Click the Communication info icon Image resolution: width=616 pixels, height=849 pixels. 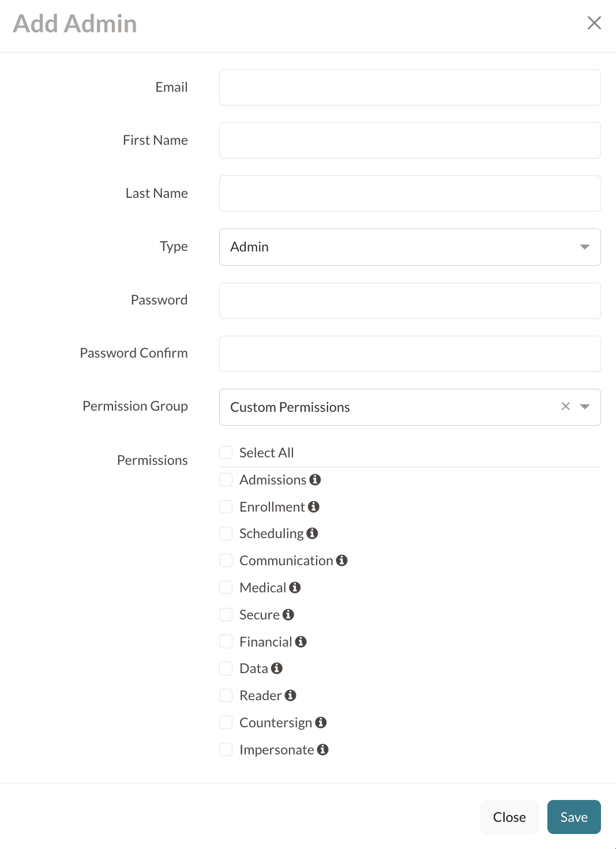tap(342, 561)
